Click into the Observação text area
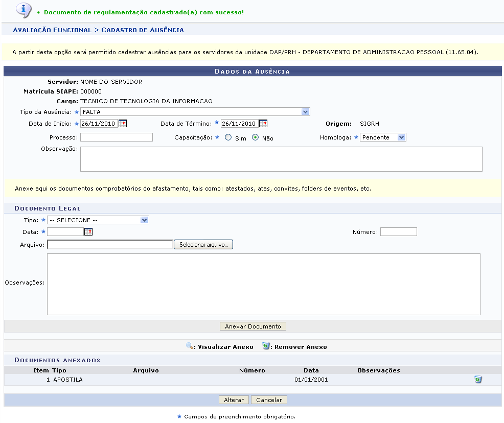 click(281, 159)
